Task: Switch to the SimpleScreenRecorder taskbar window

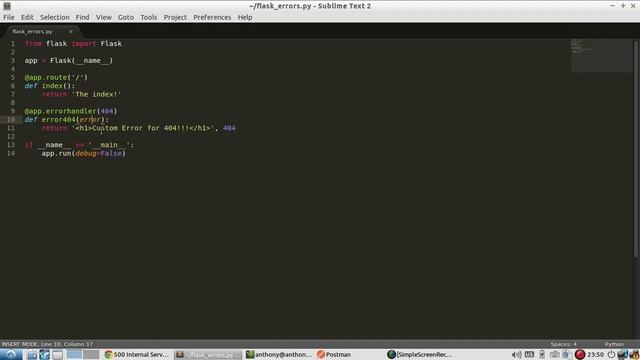Action: tap(420, 355)
